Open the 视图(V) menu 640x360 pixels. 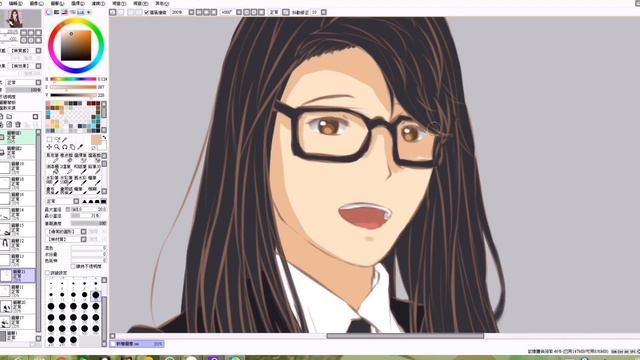point(120,3)
